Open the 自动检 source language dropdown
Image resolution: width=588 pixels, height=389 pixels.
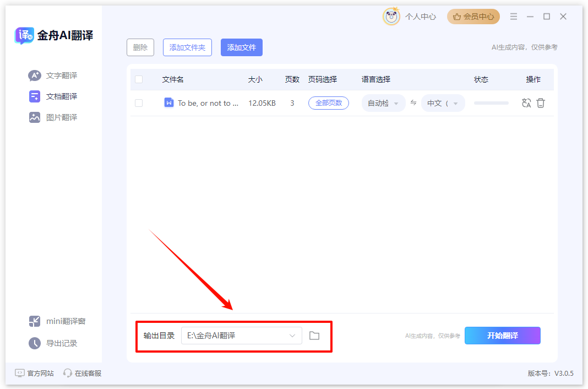click(383, 103)
